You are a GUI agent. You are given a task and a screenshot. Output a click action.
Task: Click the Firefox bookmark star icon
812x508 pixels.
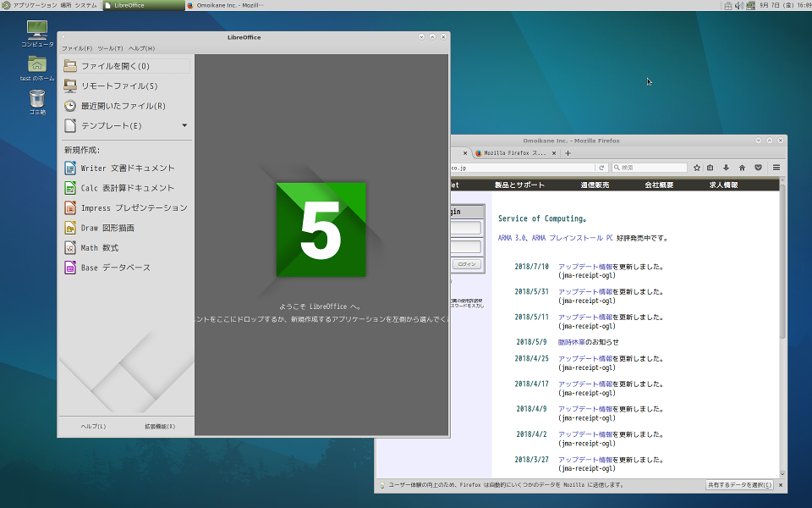[x=697, y=168]
